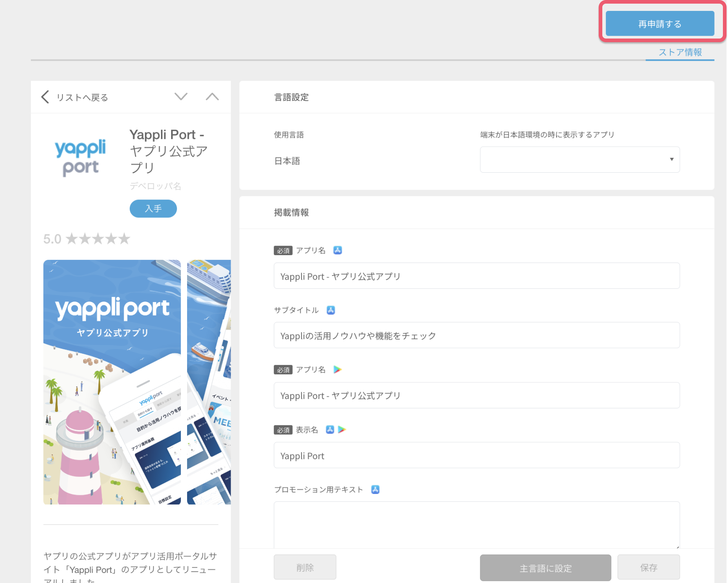
Task: Click the down chevron in preview header
Action: (x=181, y=97)
